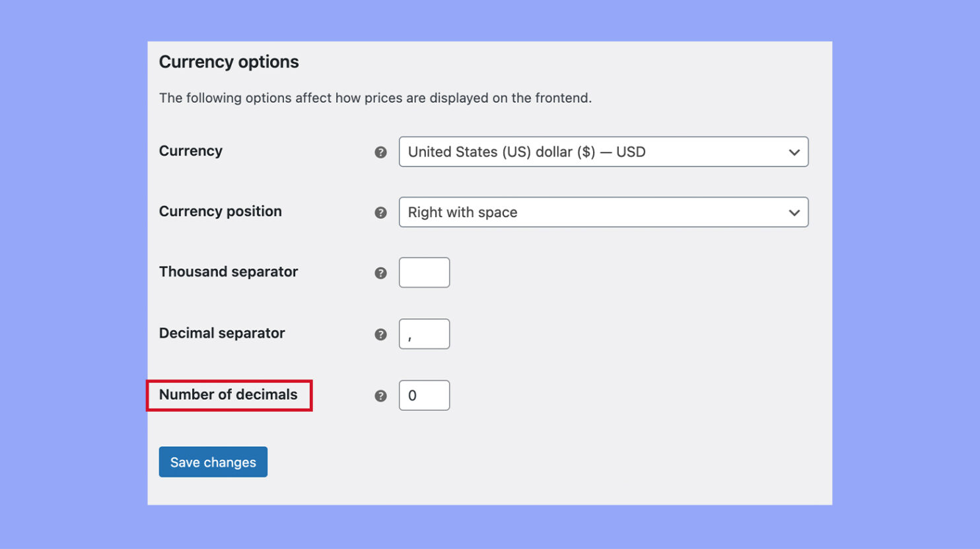Select the Decimal separator input box

(424, 334)
